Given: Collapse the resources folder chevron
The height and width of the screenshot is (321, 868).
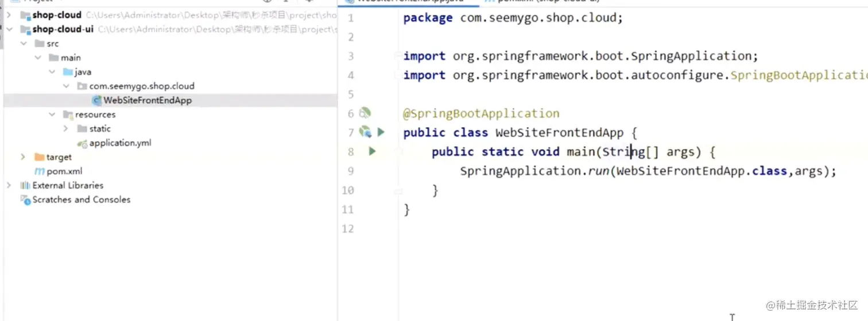Looking at the screenshot, I should (x=52, y=115).
